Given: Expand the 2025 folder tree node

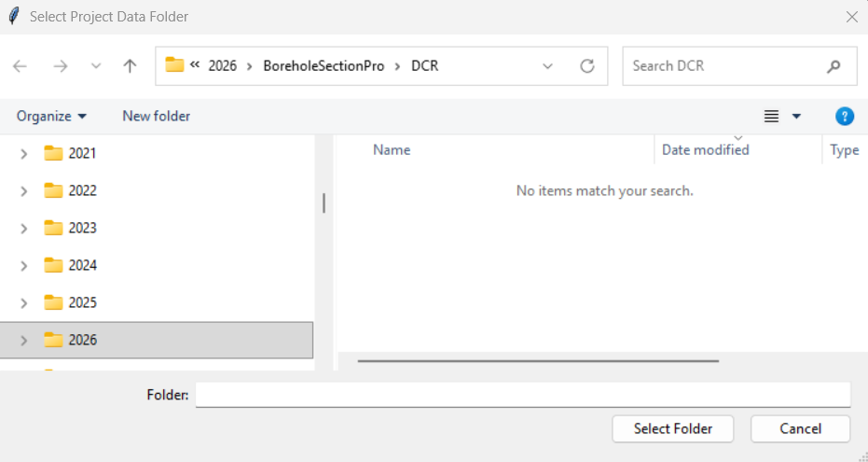Looking at the screenshot, I should click(x=24, y=303).
